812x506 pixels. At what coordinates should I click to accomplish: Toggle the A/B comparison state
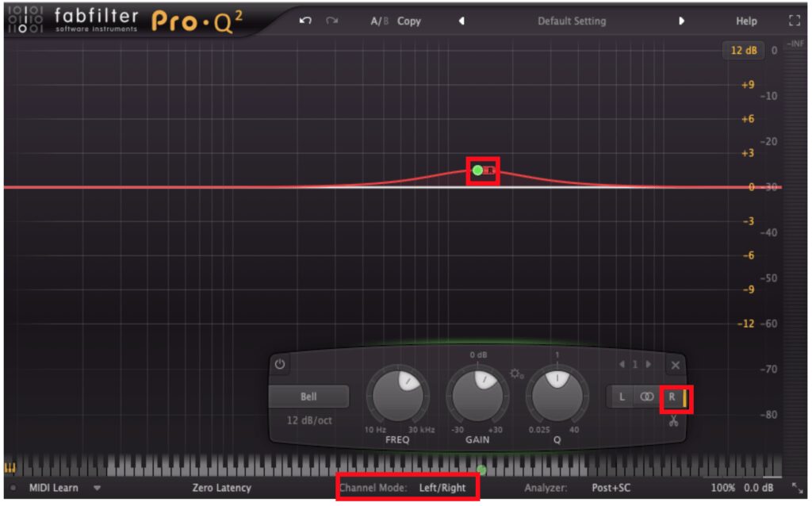pyautogui.click(x=379, y=21)
